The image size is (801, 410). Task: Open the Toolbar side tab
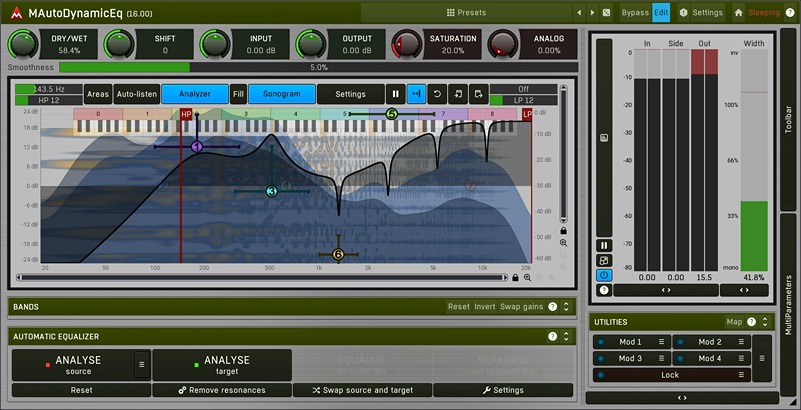click(788, 120)
